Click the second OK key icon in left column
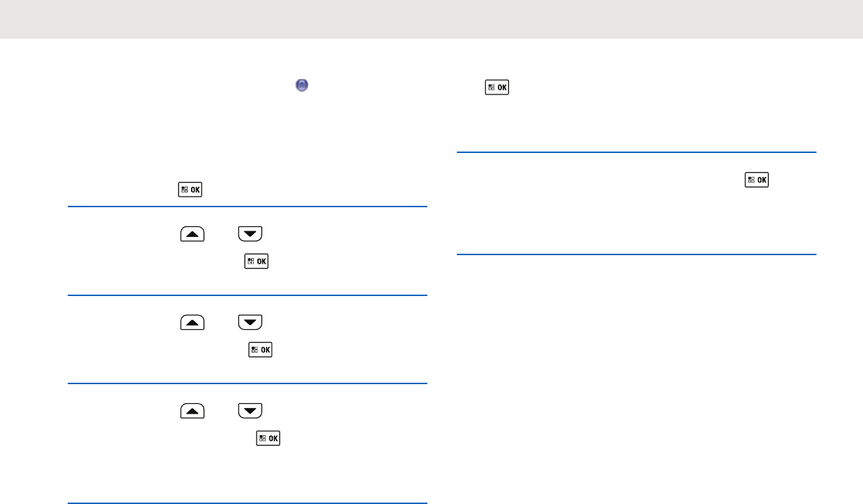 click(256, 262)
